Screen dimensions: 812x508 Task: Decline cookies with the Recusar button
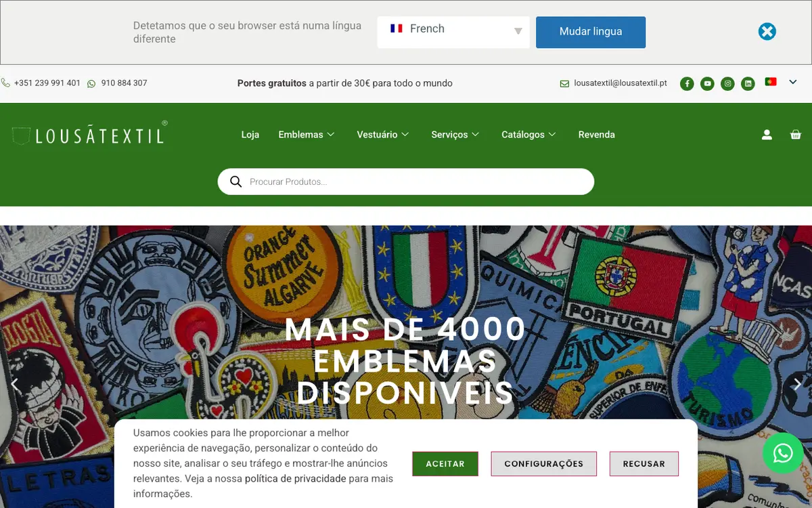(x=644, y=464)
